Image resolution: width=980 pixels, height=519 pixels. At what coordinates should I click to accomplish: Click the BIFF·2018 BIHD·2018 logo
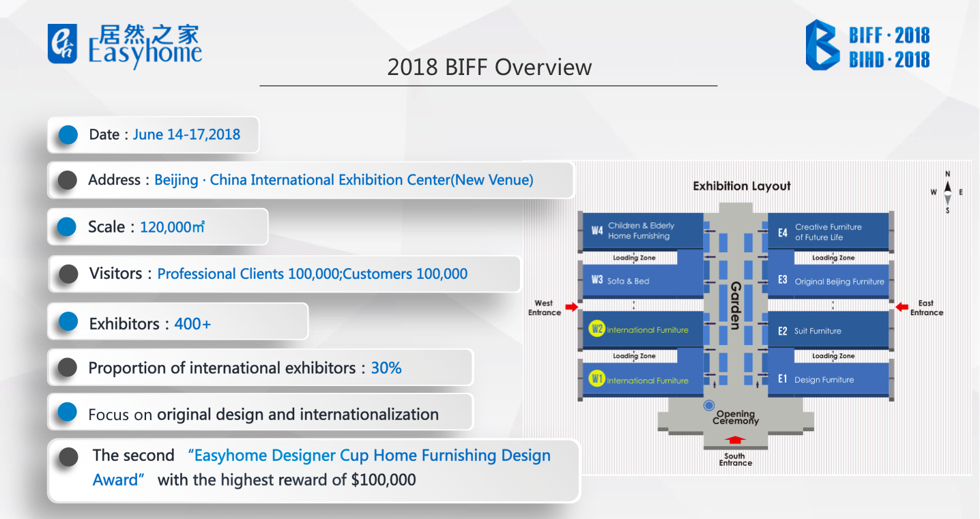pos(867,45)
